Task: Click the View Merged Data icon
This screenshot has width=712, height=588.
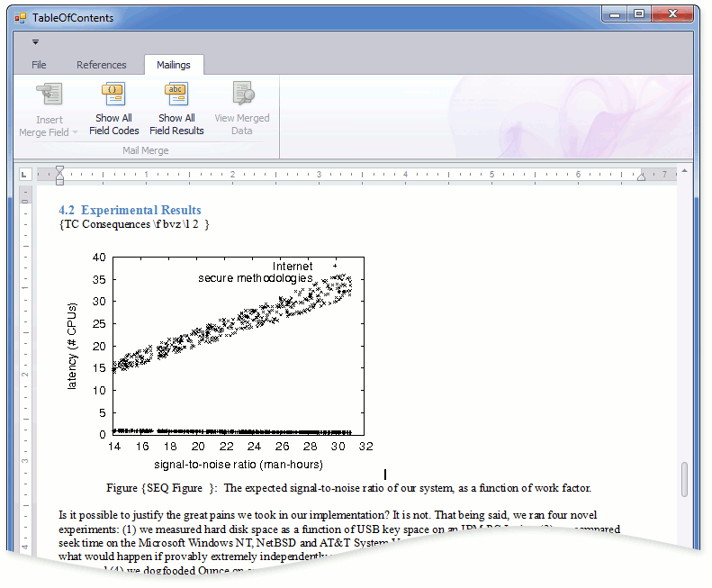Action: coord(243,93)
